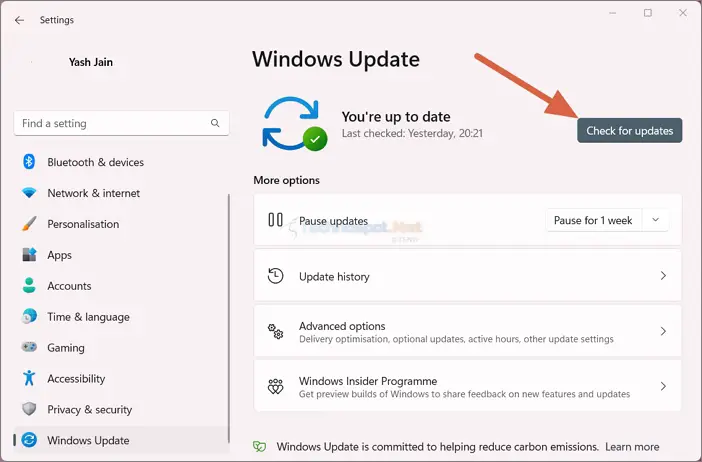702x462 pixels.
Task: Open Bluetooth & devices settings
Action: pos(121,162)
